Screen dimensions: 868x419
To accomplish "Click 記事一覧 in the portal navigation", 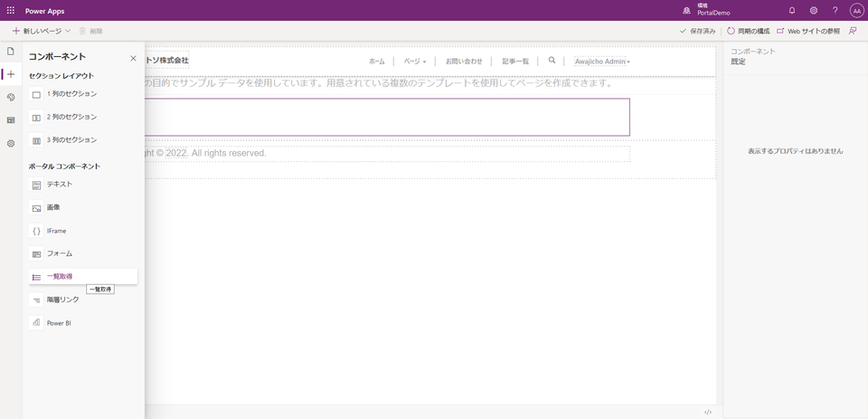I will 515,62.
